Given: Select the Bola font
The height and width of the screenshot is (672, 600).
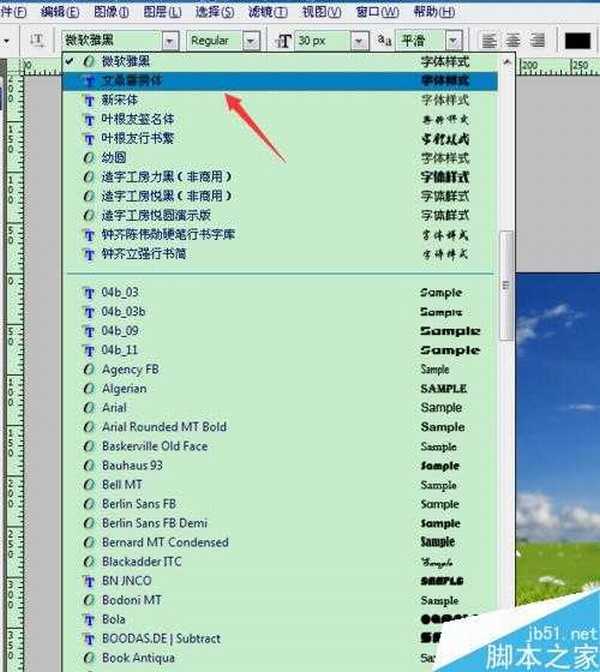Looking at the screenshot, I should click(x=280, y=620).
